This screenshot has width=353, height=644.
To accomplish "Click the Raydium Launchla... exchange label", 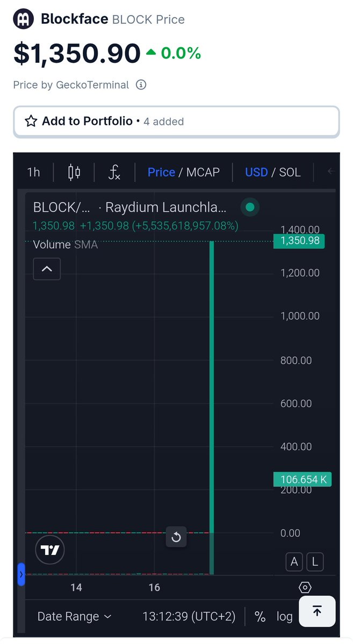I will 165,207.
